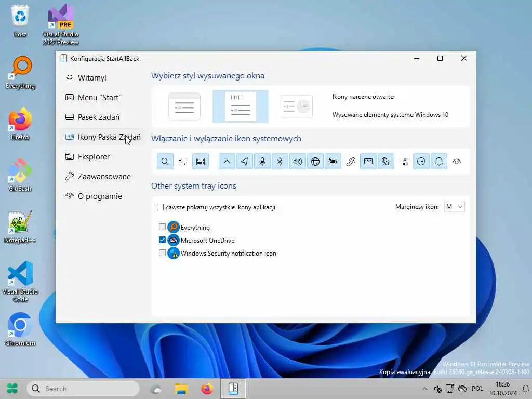
Task: Toggle the Quick settings sliders icon
Action: pos(403,162)
